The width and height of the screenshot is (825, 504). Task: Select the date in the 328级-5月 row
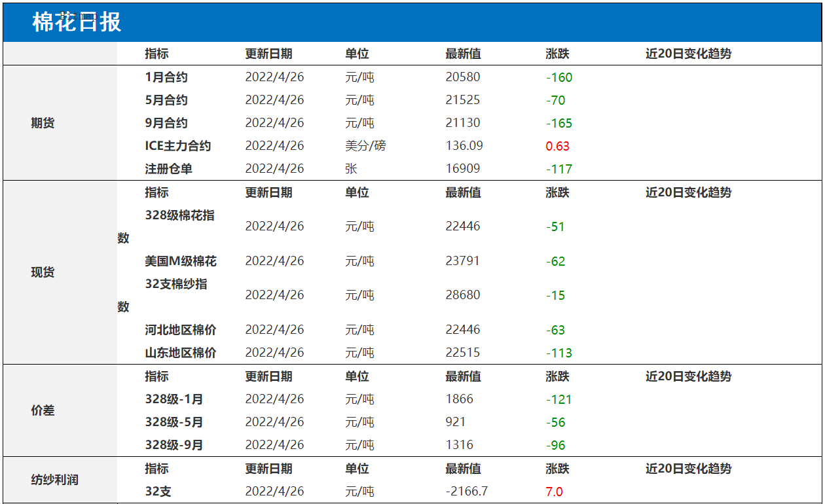click(275, 422)
